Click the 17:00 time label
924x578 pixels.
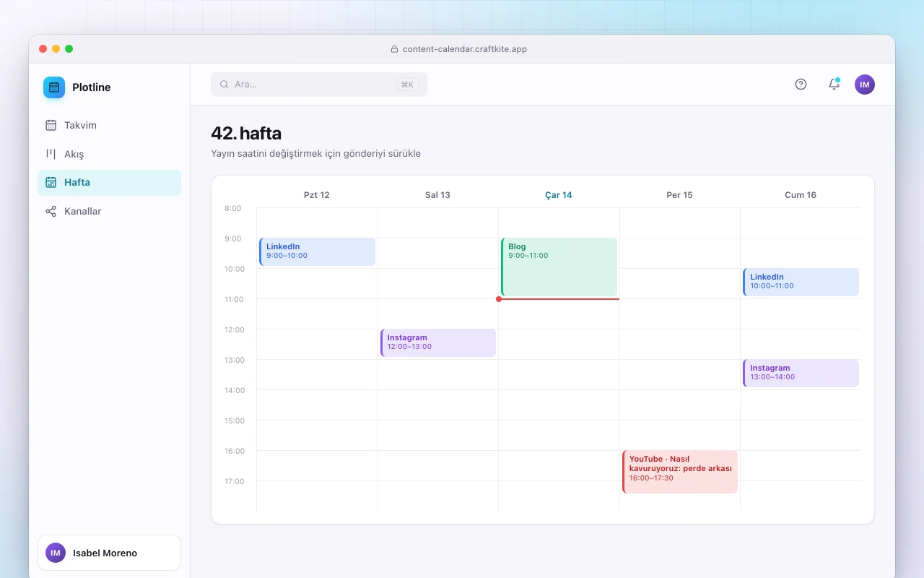coord(233,481)
